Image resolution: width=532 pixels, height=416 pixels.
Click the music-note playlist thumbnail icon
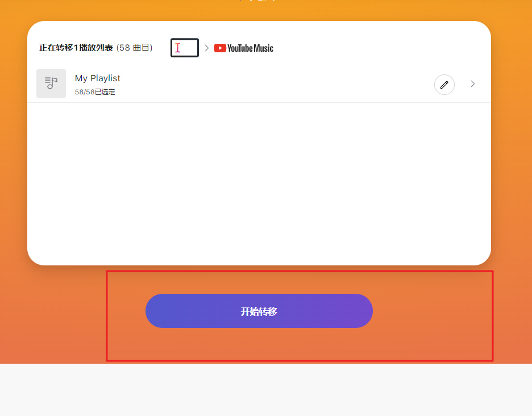51,84
